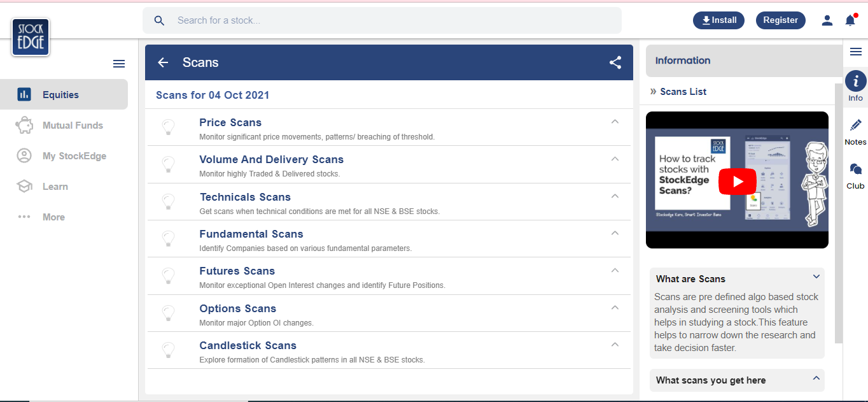
Task: Toggle the left sidebar hamburger menu
Action: point(119,64)
